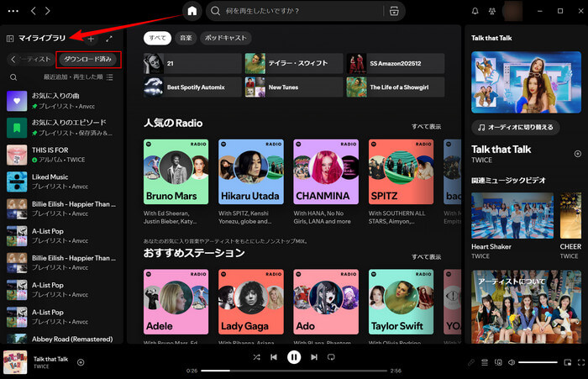Open お気に入りのエピソード in library
Viewport: 588px width, 379px height.
[62, 128]
